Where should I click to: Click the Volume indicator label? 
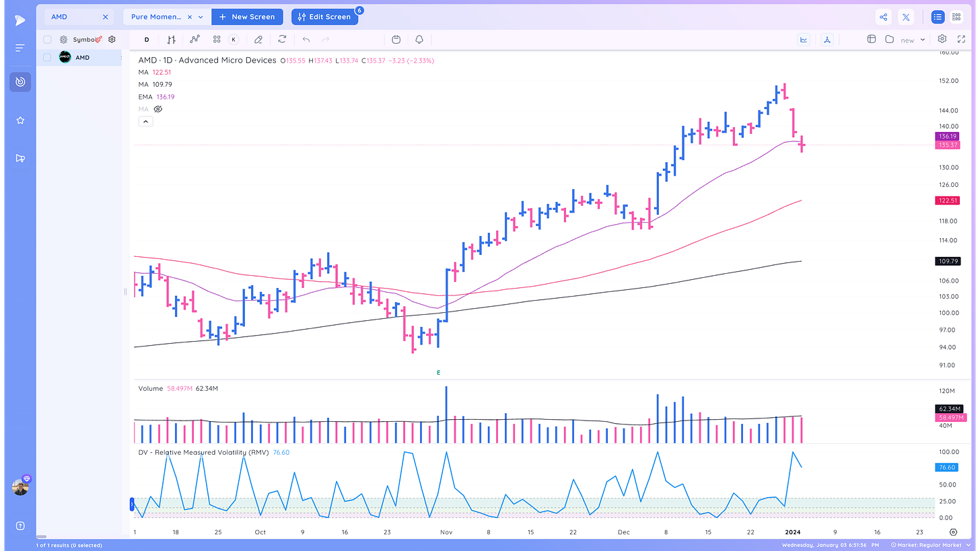point(150,389)
